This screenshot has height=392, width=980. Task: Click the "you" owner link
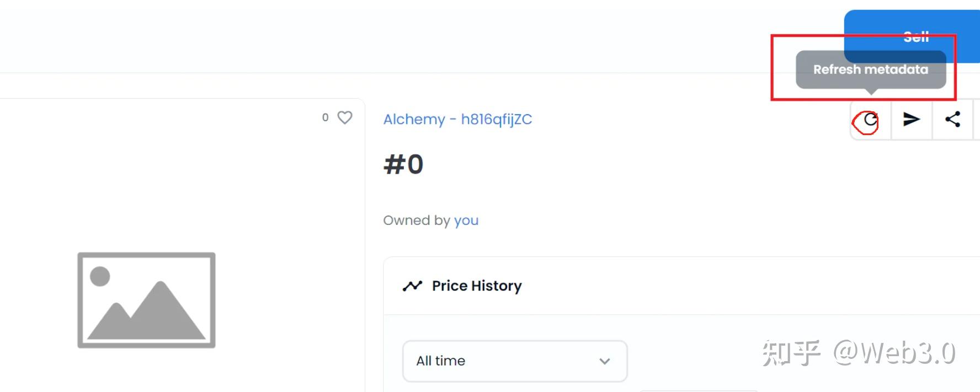click(x=466, y=221)
